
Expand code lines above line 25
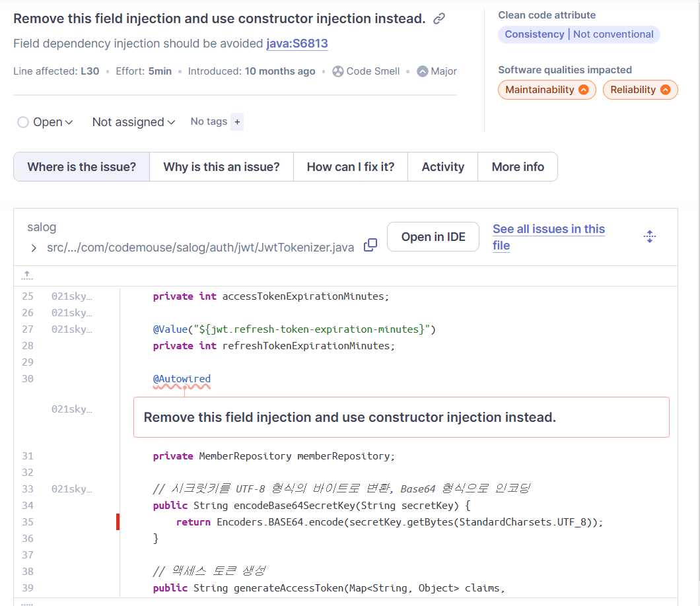(x=27, y=275)
